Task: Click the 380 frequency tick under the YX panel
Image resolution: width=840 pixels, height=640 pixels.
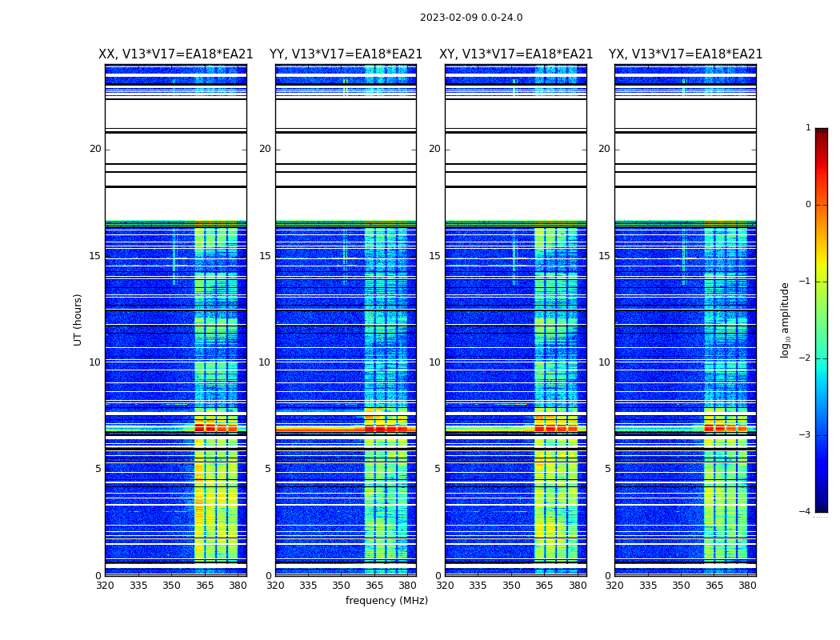Action: (x=747, y=586)
